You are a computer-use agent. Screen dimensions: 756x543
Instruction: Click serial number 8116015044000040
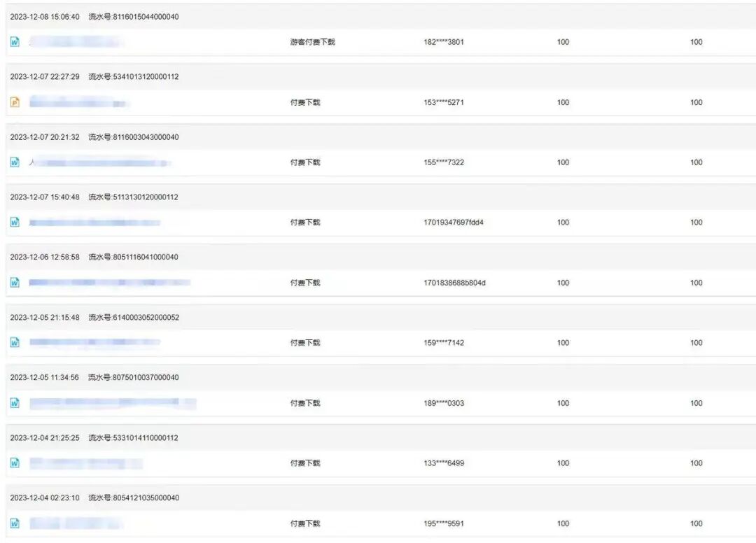pyautogui.click(x=146, y=16)
